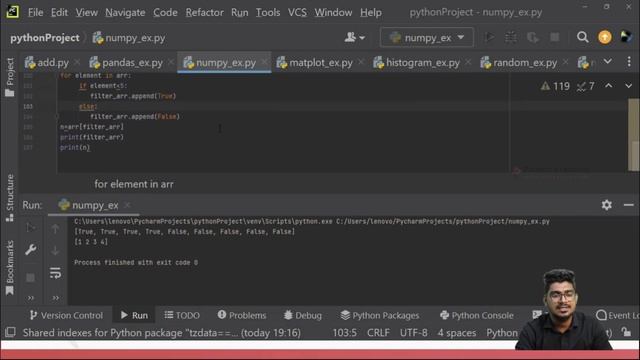Viewport: 640px width, 360px height.
Task: Open Search Everywhere magnifier icon
Action: (x=582, y=37)
